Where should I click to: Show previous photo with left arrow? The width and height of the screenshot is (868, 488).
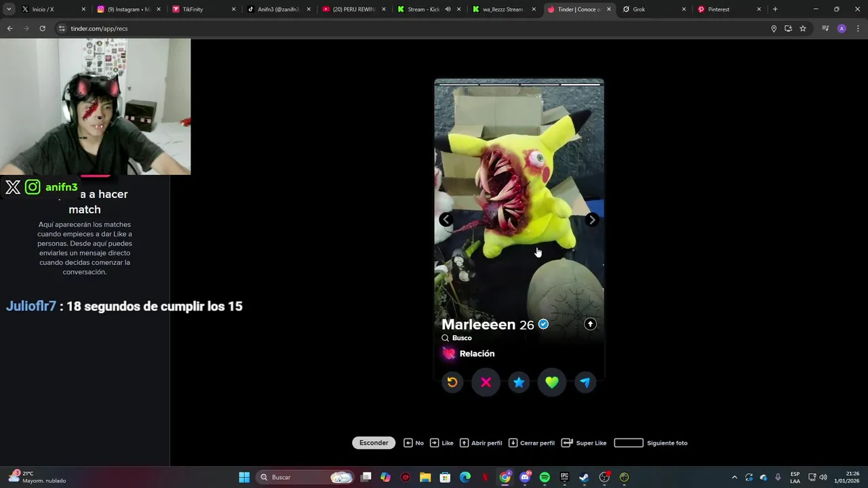point(446,220)
